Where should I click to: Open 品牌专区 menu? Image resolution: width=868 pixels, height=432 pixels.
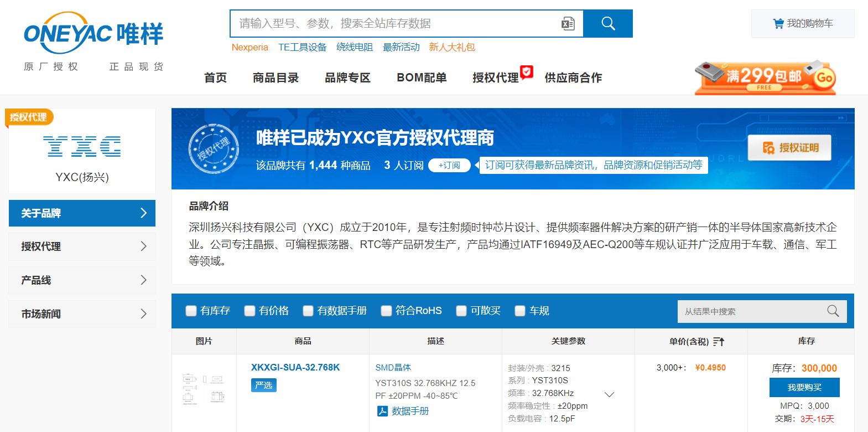[x=347, y=78]
